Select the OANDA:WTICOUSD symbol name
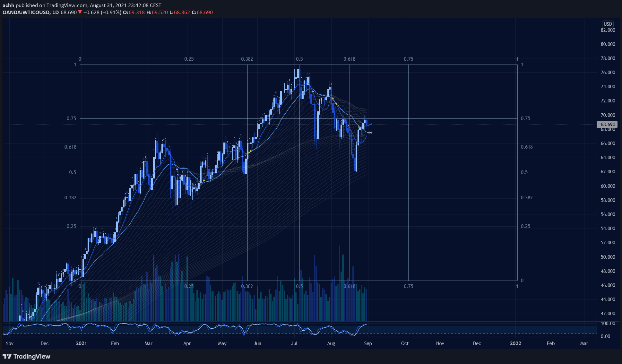This screenshot has width=622, height=364. [26, 12]
